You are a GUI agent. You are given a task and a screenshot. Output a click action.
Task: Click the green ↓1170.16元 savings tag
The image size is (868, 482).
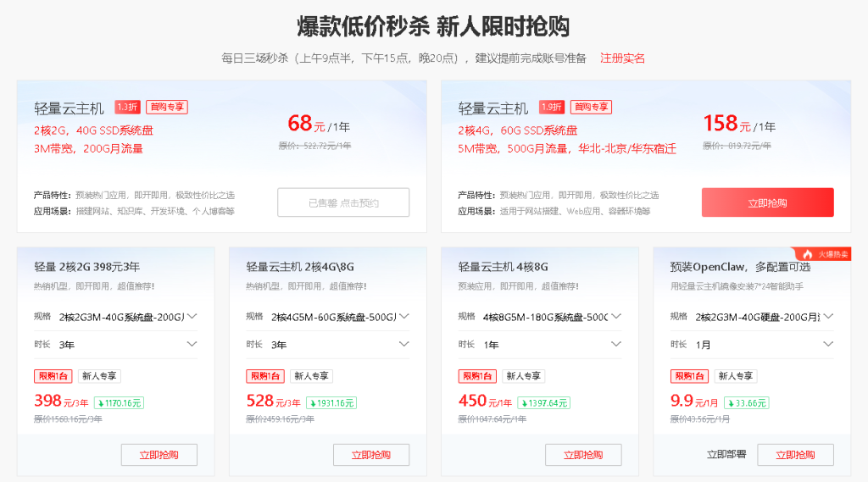click(119, 402)
